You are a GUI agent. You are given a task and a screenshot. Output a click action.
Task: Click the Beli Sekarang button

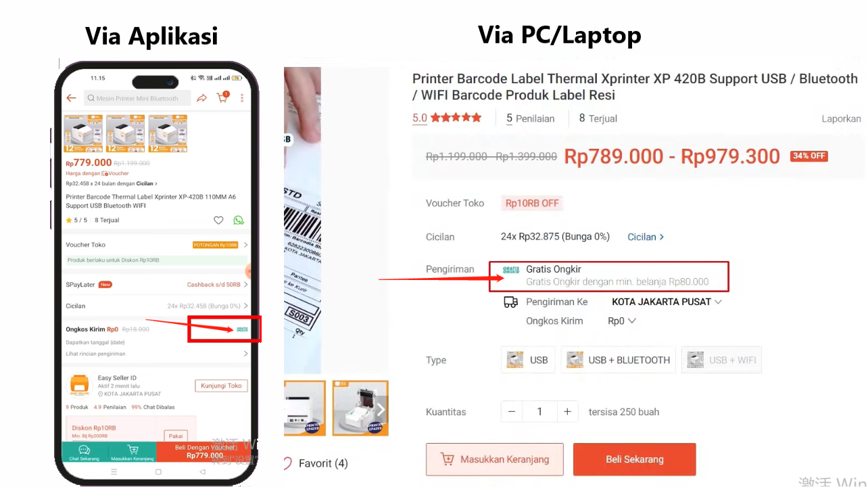tap(634, 459)
